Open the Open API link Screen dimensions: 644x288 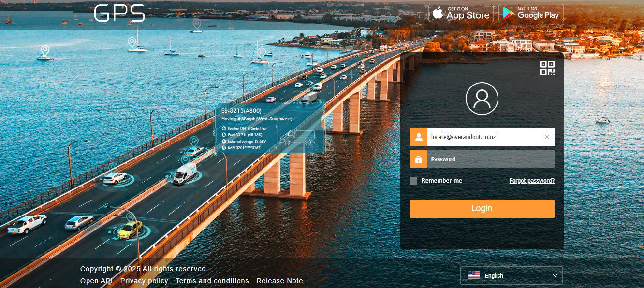(97, 281)
